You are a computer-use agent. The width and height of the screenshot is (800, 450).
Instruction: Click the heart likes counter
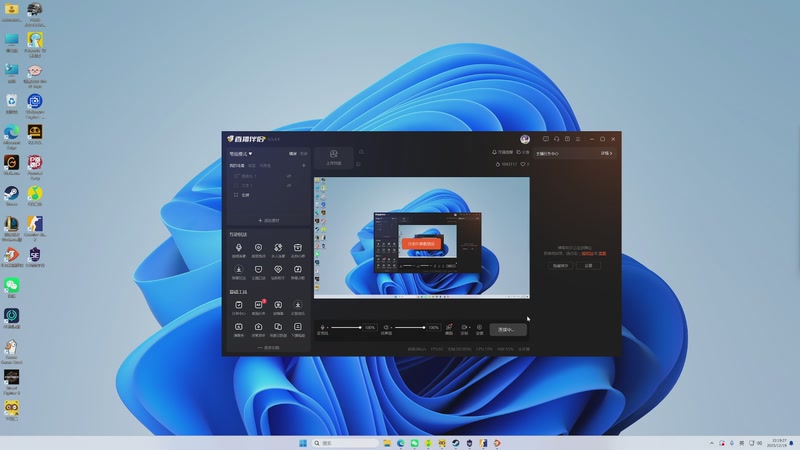tap(524, 164)
